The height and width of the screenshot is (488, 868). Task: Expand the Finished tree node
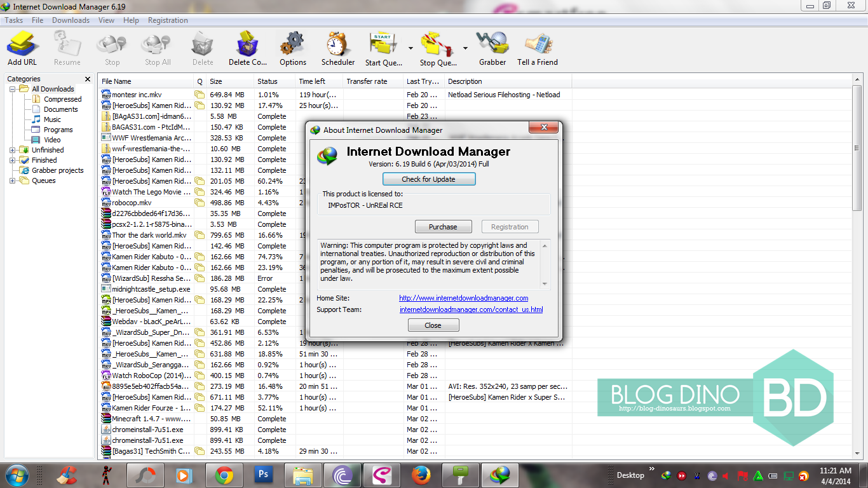(x=12, y=160)
